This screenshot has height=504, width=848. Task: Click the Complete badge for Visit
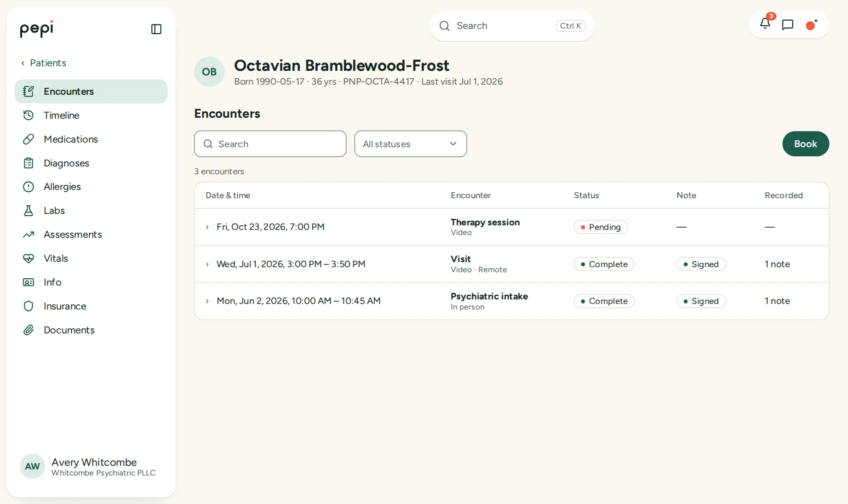[604, 264]
